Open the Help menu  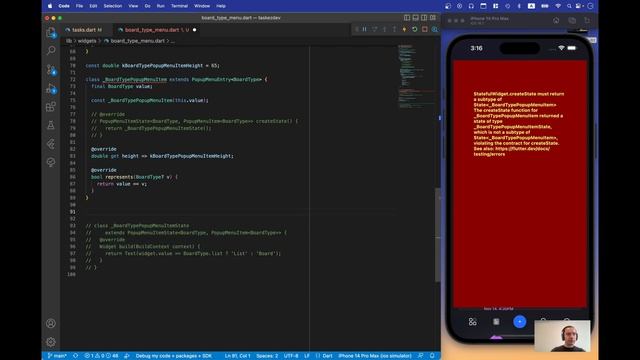click(221, 6)
